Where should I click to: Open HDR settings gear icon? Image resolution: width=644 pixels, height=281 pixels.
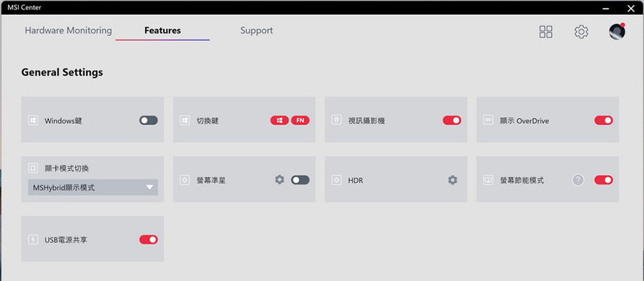[453, 179]
